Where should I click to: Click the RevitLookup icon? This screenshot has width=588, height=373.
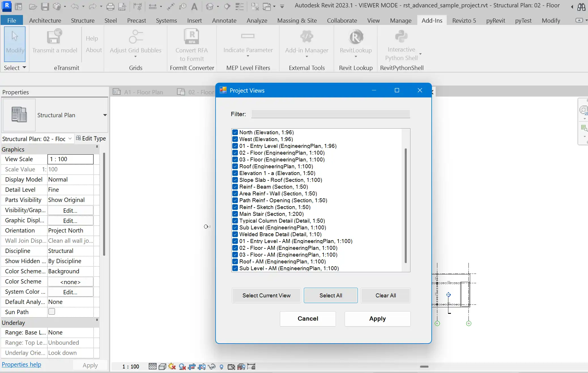coord(356,37)
